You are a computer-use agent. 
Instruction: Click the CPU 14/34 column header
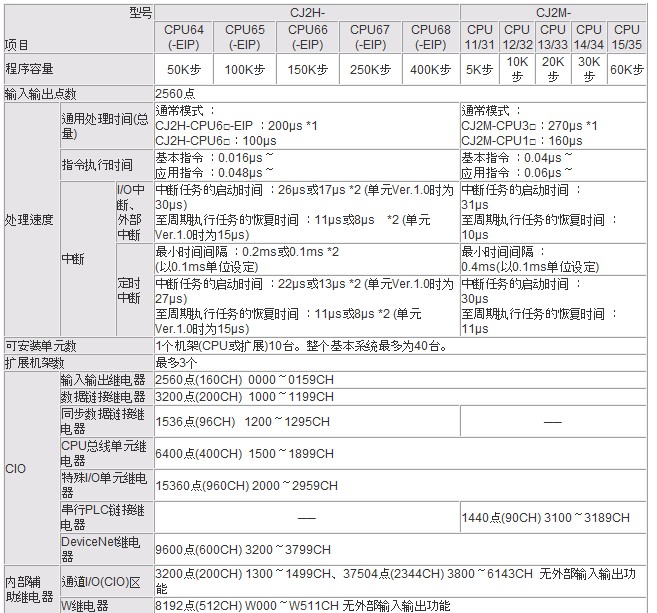(589, 37)
